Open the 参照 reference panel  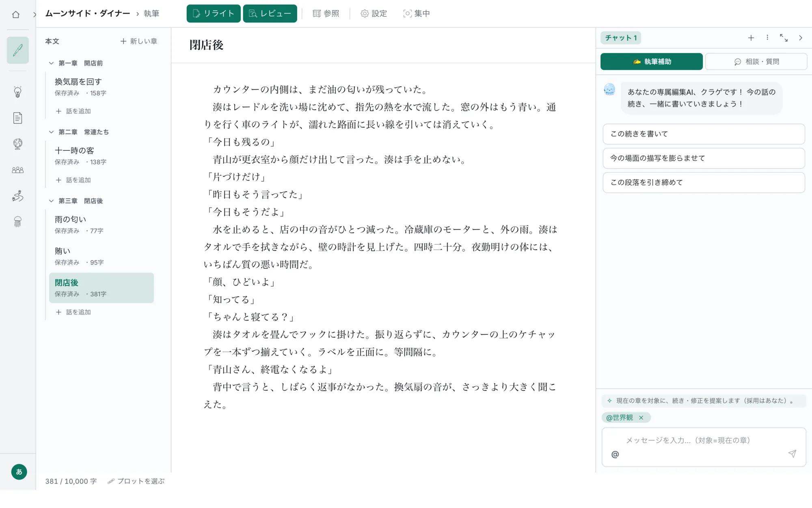pyautogui.click(x=326, y=13)
